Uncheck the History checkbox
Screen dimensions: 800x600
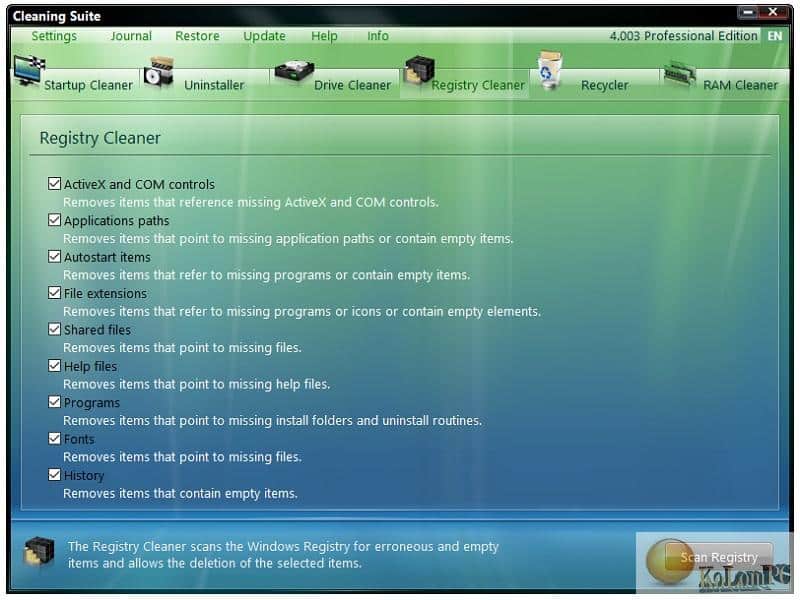[x=55, y=475]
